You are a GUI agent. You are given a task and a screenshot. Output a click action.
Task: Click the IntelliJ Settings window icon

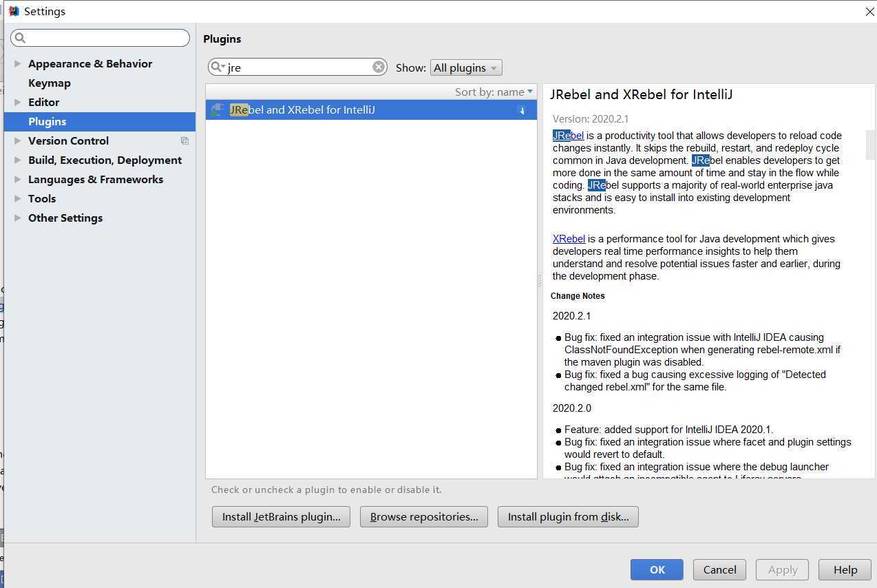click(13, 11)
